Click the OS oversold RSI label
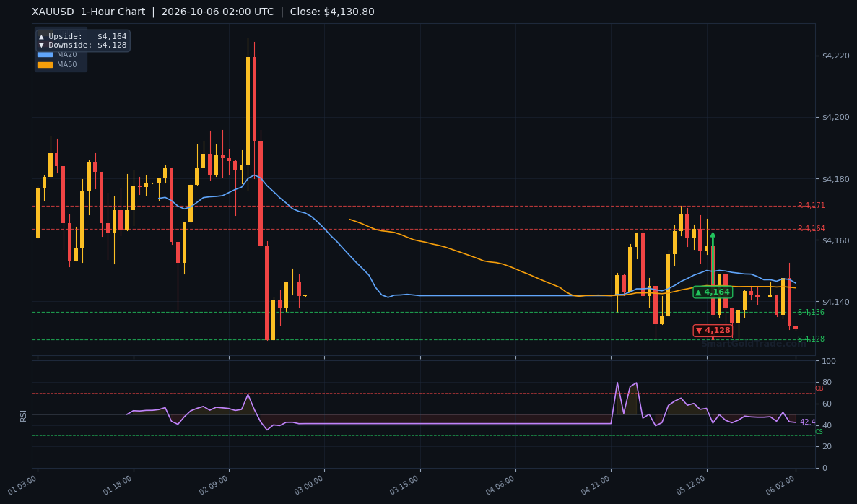This screenshot has width=857, height=504. (819, 432)
